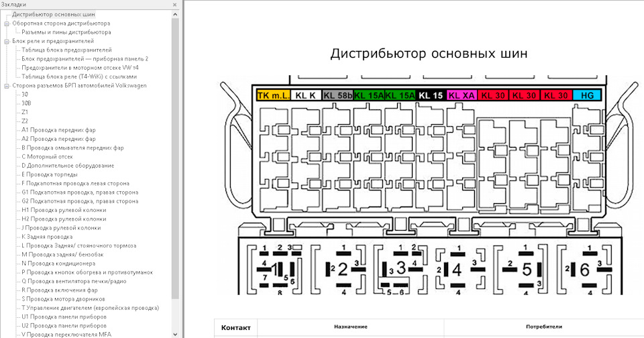The image size is (644, 338).
Task: Open bookmark Предохранители в моторном отсеке VW т4
Action: (x=80, y=68)
